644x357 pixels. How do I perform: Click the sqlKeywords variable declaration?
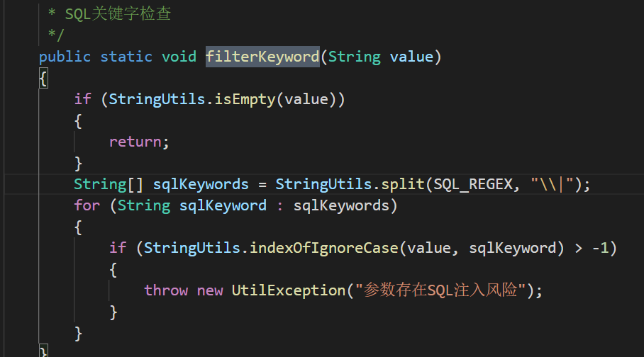tap(201, 184)
